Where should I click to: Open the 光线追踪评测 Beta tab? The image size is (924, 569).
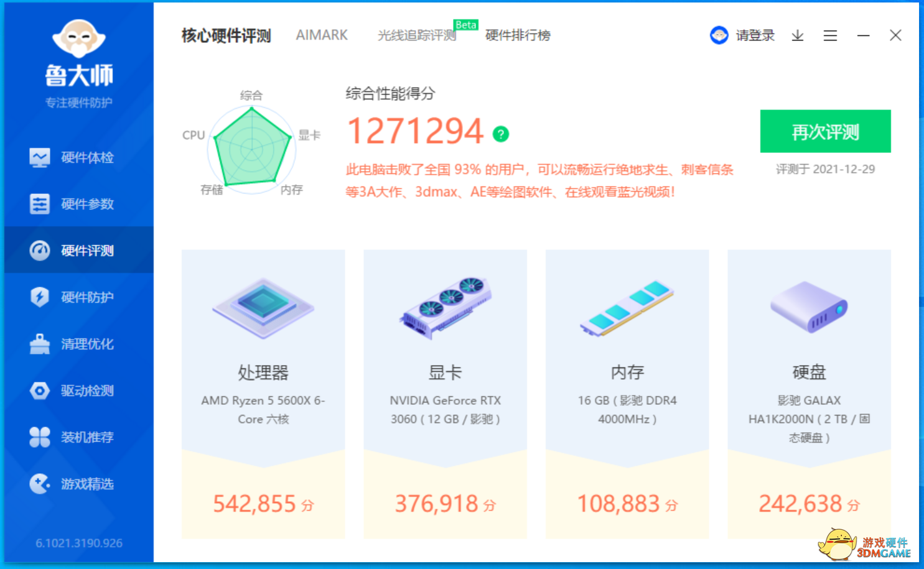point(416,35)
